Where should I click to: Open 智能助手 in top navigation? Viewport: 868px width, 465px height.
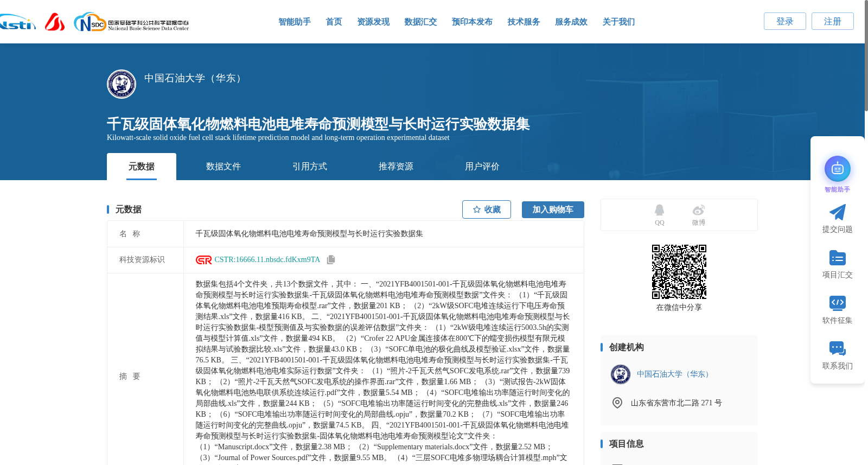pyautogui.click(x=295, y=22)
